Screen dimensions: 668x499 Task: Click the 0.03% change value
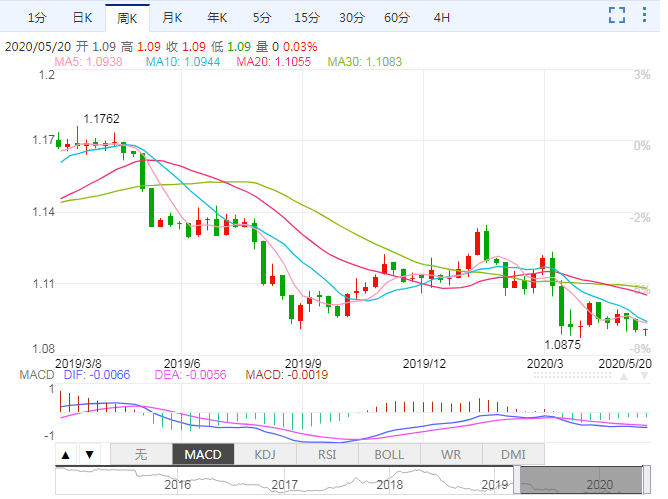300,46
